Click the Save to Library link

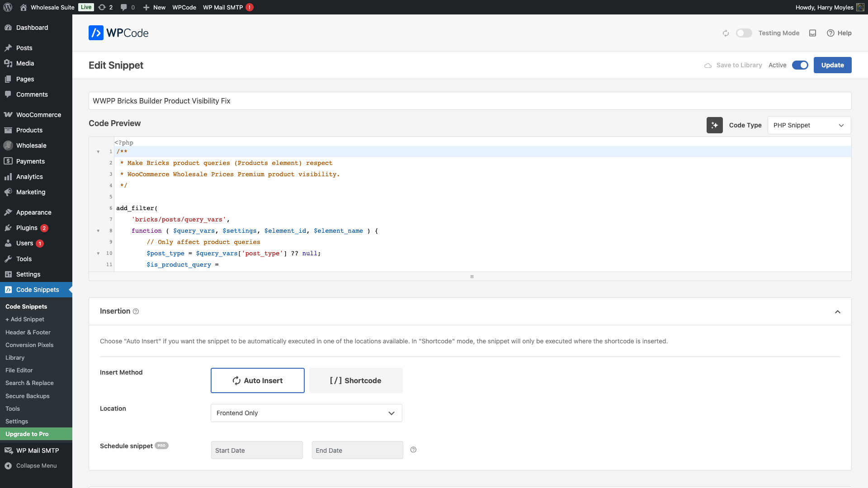[738, 65]
